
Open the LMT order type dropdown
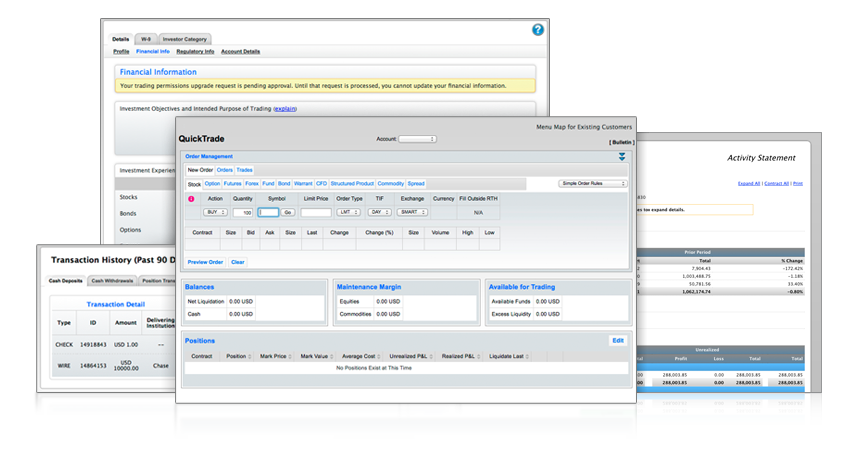pos(349,212)
